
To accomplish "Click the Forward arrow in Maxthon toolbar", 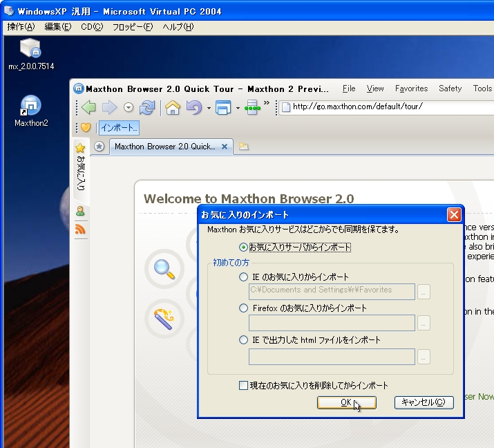I will [109, 107].
